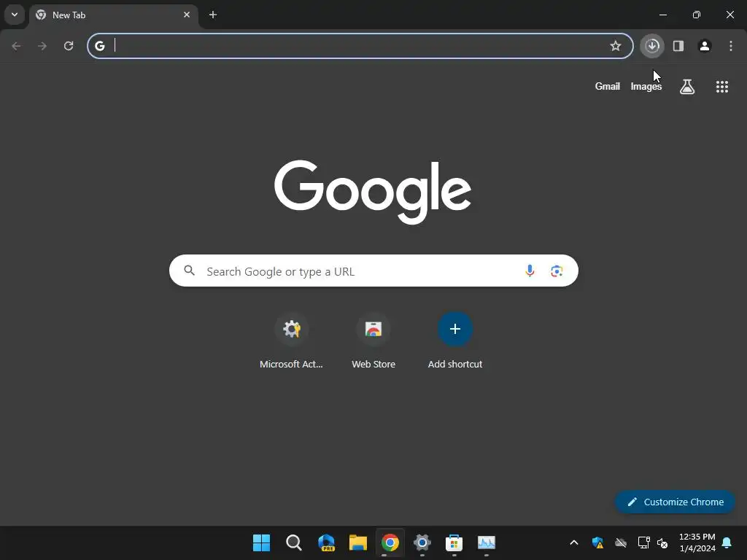747x560 pixels.
Task: Click the forward navigation arrow
Action: (x=42, y=46)
